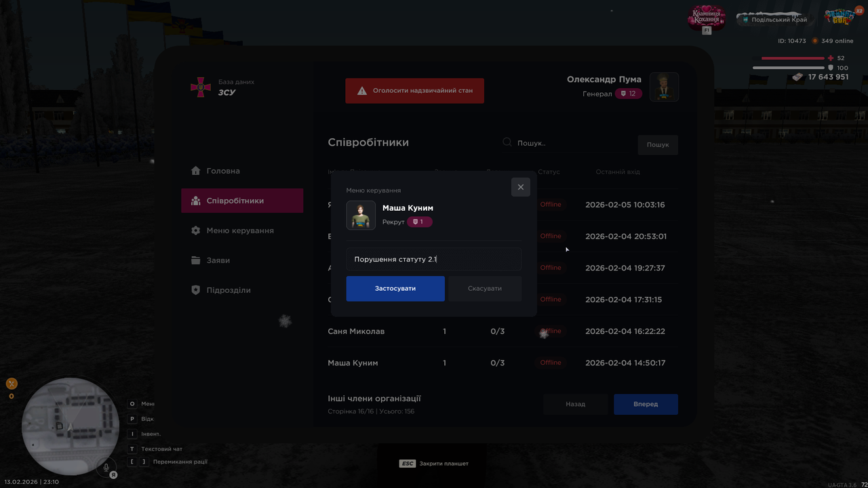Viewport: 868px width, 488px height.
Task: Click the Статус column header
Action: click(x=549, y=172)
